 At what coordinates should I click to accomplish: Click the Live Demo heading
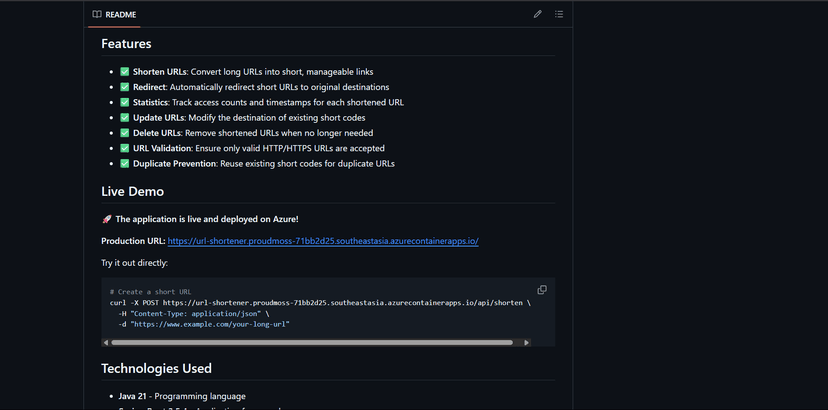(133, 191)
